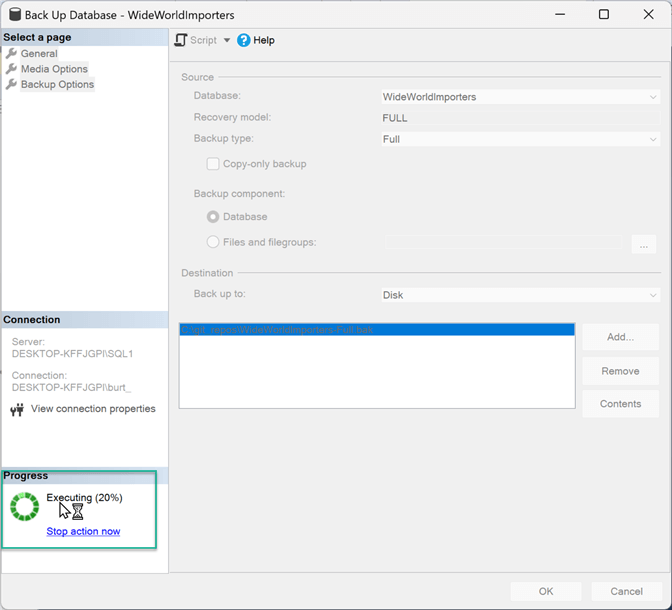Click the Add... button
Screen dimensions: 672x610
620,337
